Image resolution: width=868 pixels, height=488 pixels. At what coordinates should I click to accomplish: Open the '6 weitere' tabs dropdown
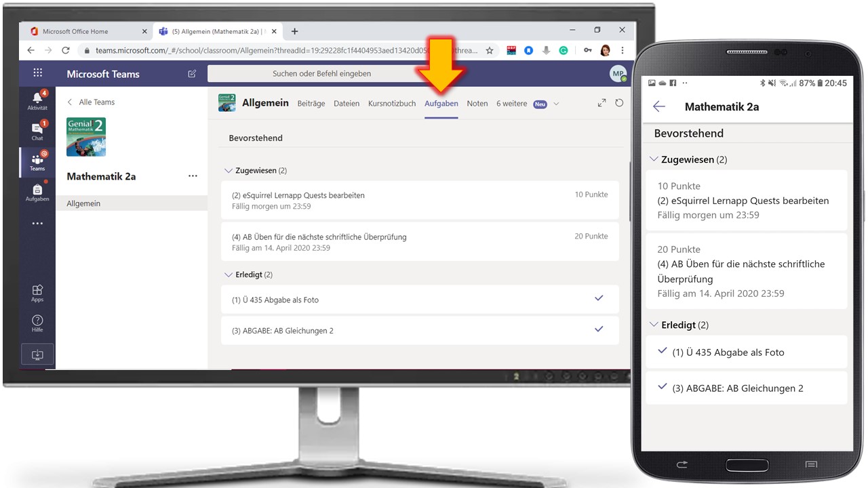(x=528, y=104)
